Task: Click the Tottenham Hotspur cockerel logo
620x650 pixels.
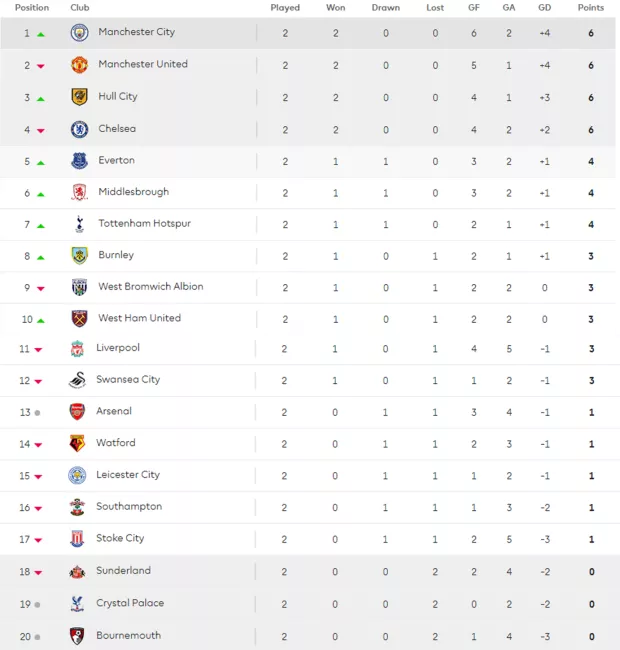Action: (x=80, y=224)
